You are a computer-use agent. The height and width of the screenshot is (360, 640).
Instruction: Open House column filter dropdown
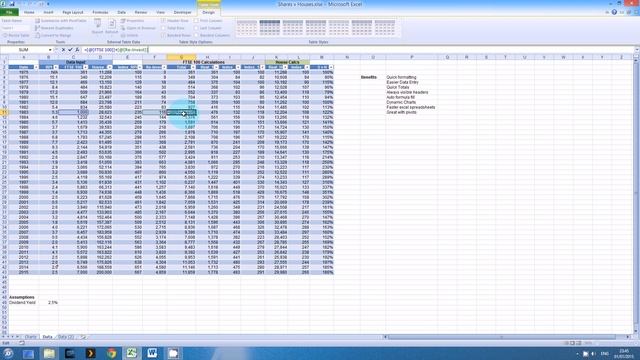[x=109, y=67]
